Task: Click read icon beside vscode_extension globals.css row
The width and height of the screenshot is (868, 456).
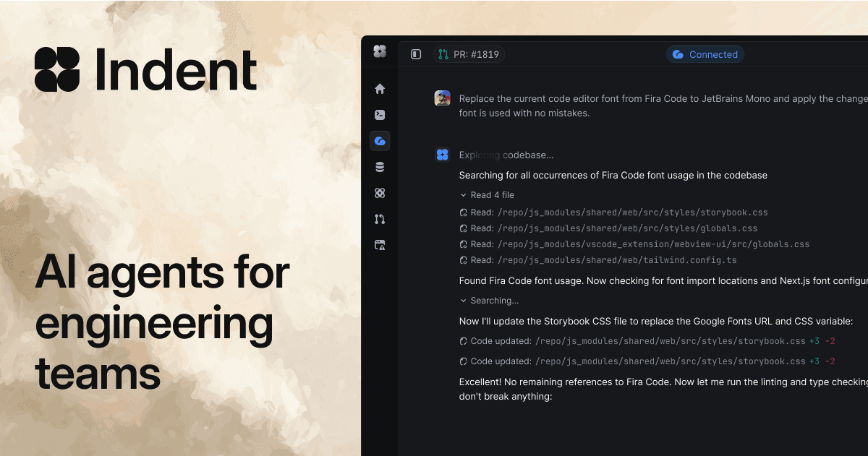Action: coord(463,244)
